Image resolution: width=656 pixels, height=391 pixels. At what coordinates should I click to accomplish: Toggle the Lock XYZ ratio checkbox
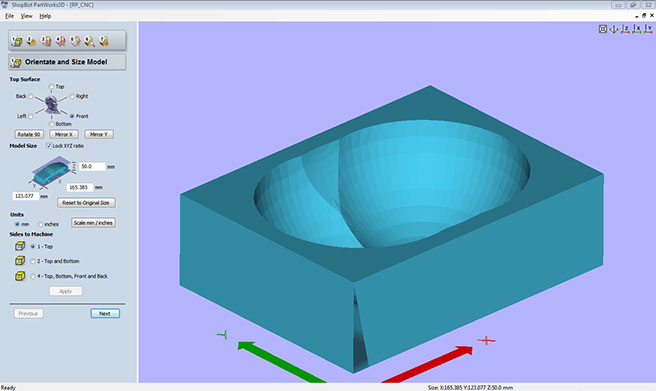(49, 146)
